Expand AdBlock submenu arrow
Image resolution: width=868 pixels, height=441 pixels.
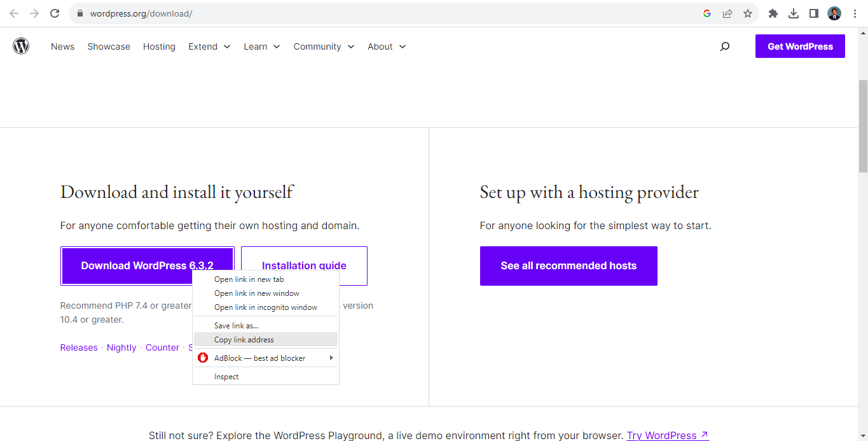tap(331, 358)
